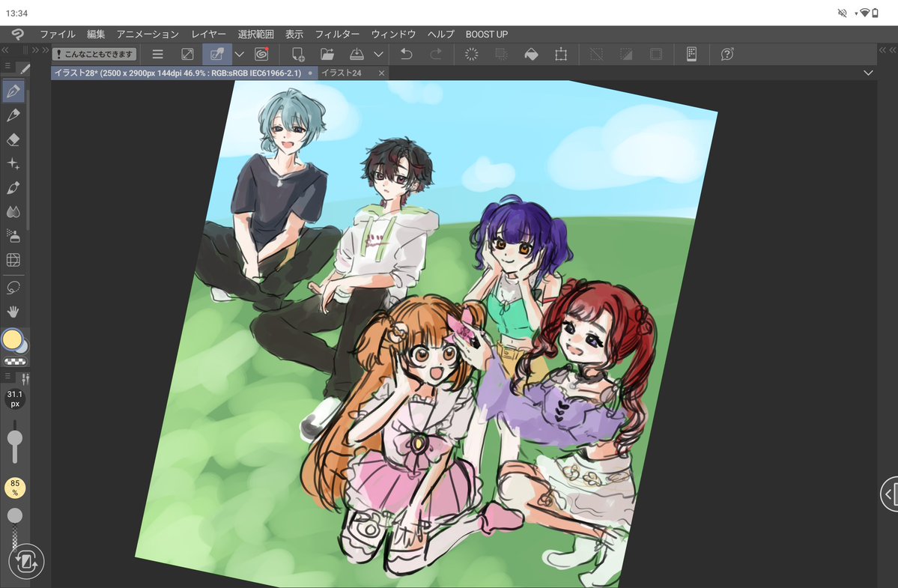Click the opacity slider handle
The image size is (898, 588).
[x=15, y=515]
